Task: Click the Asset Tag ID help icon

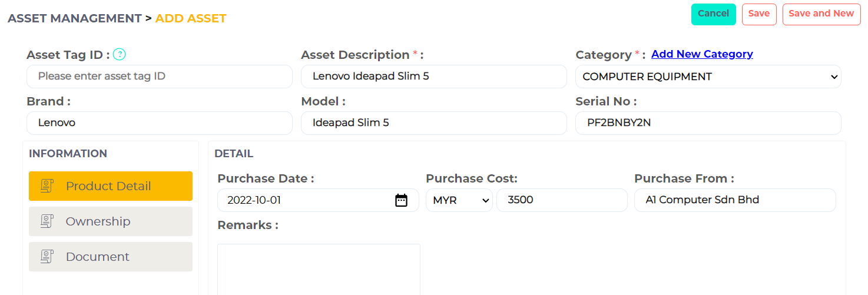Action: coord(120,55)
